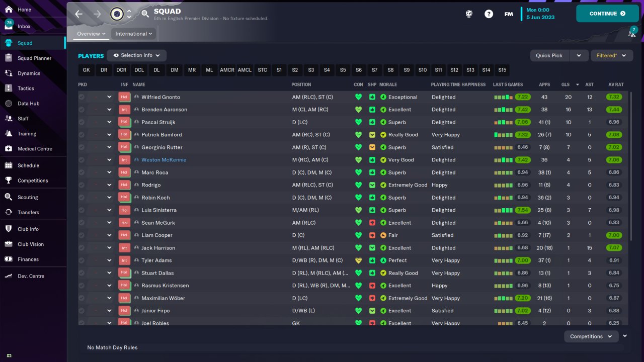Click Brenden Aaronson's Int status badge

pyautogui.click(x=124, y=110)
